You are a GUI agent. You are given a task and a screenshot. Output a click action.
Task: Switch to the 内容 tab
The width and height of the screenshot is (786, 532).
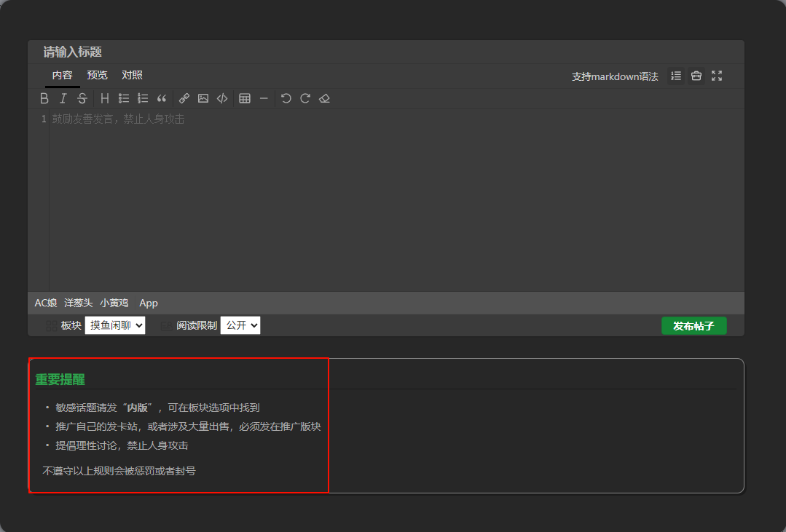[62, 75]
